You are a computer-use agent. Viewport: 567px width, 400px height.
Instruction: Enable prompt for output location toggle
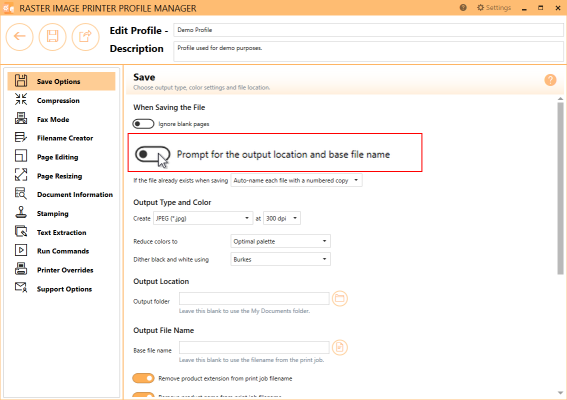pos(152,154)
